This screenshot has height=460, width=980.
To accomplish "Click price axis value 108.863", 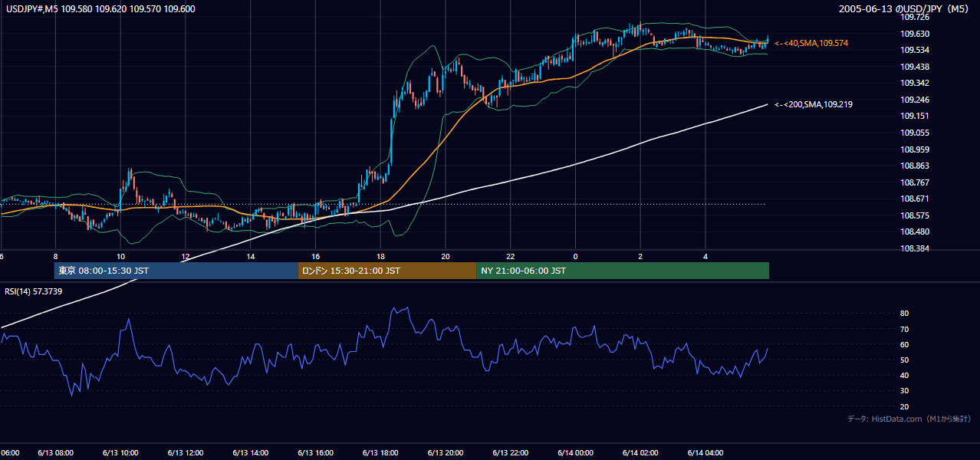I will pyautogui.click(x=915, y=166).
